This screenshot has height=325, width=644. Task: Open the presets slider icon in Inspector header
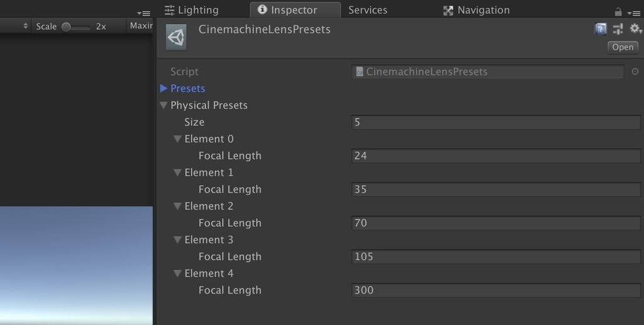pos(618,29)
